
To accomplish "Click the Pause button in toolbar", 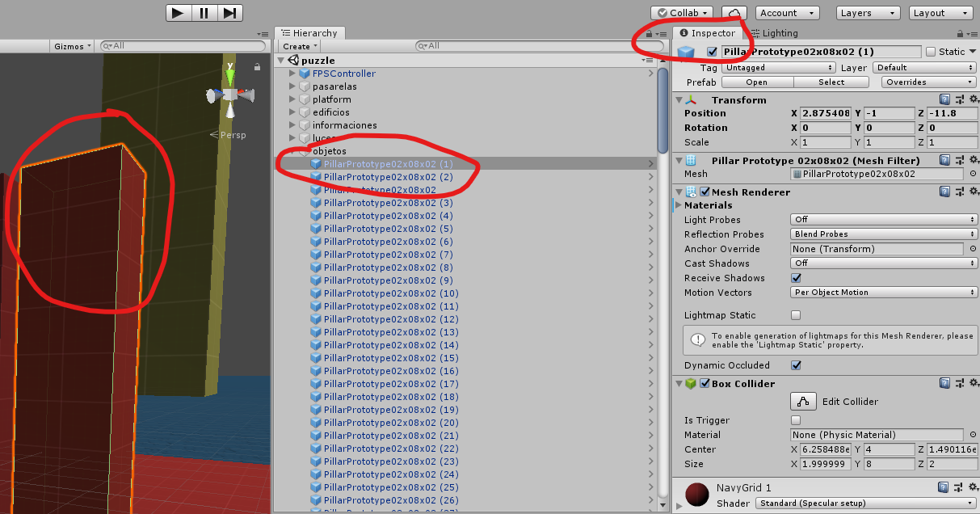I will [x=204, y=13].
